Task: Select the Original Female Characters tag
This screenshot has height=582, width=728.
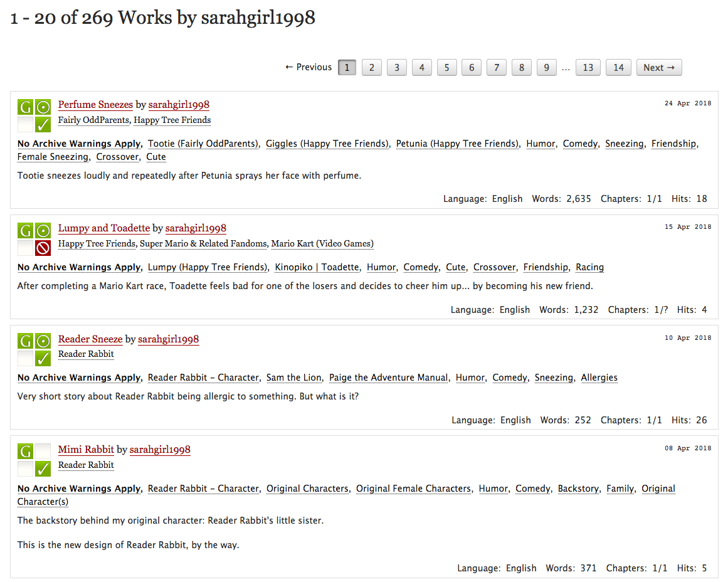Action: pos(413,489)
